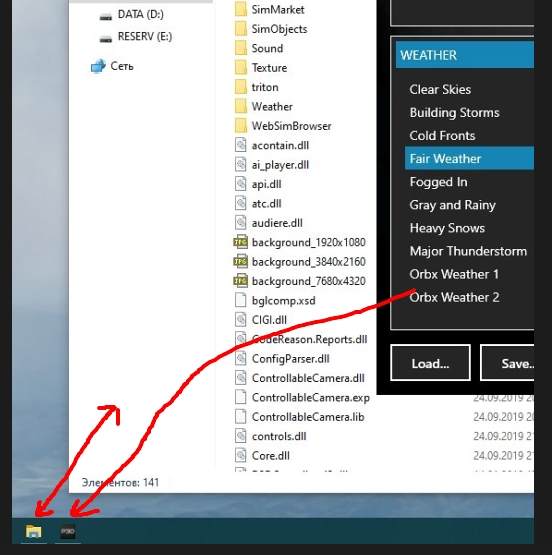Select the background_3840x2160 image file
552x555 pixels.
[309, 262]
